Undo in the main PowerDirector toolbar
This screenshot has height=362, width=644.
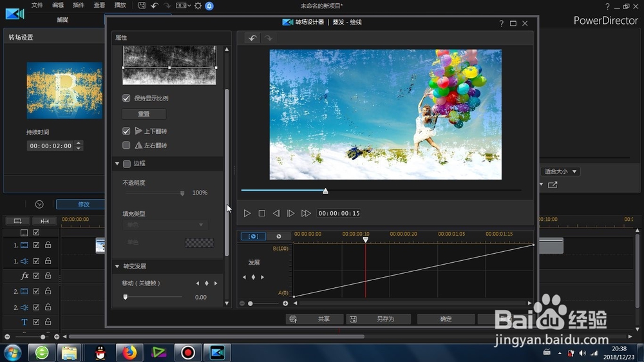pyautogui.click(x=155, y=6)
